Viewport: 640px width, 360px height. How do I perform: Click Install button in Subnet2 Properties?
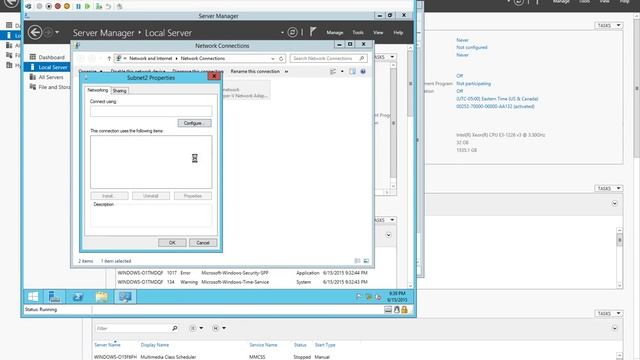tap(109, 196)
